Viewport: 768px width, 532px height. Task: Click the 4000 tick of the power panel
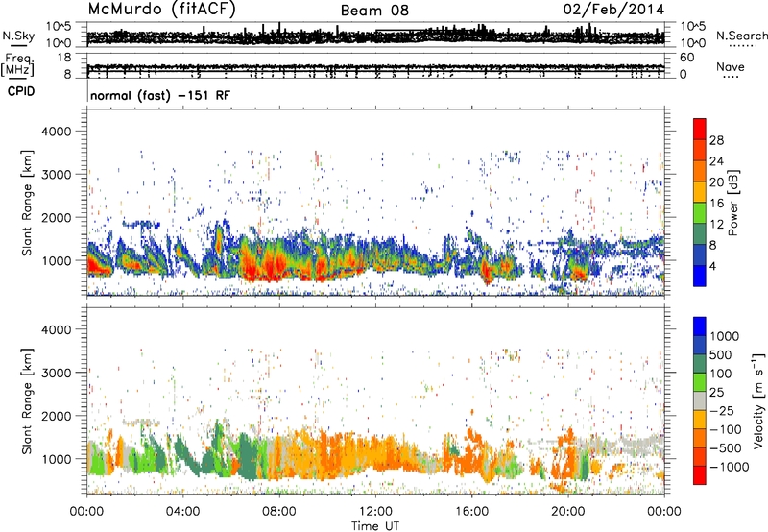(56, 132)
